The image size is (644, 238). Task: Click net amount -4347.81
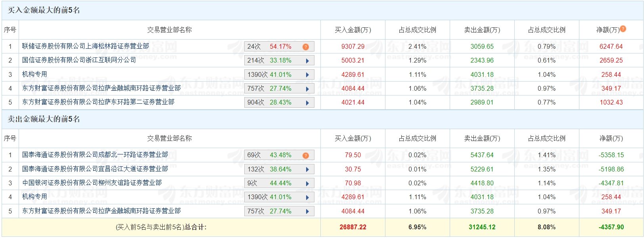click(611, 183)
